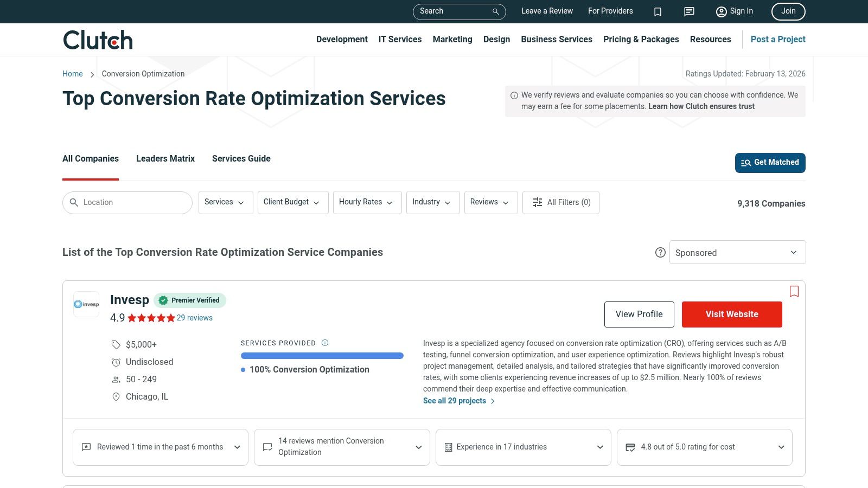Click the speech bubble icon in reviews mention card
Screen dimensions: 868x488
(x=267, y=447)
